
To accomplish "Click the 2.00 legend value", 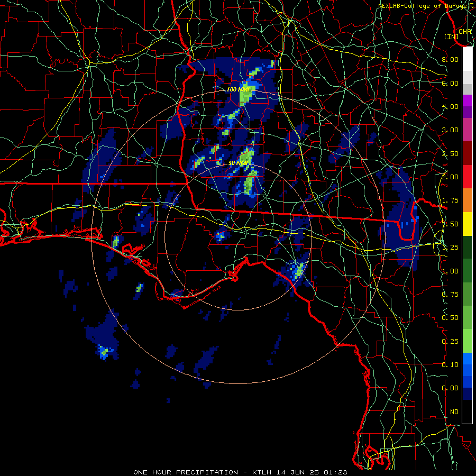I will point(450,177).
